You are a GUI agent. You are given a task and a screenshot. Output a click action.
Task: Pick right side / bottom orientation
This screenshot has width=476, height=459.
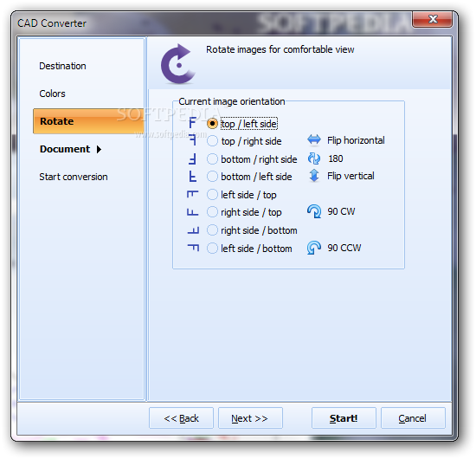(212, 230)
